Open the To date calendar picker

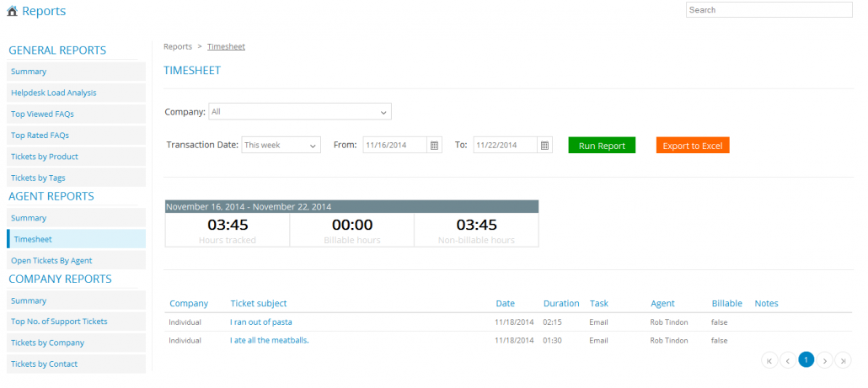pos(544,146)
